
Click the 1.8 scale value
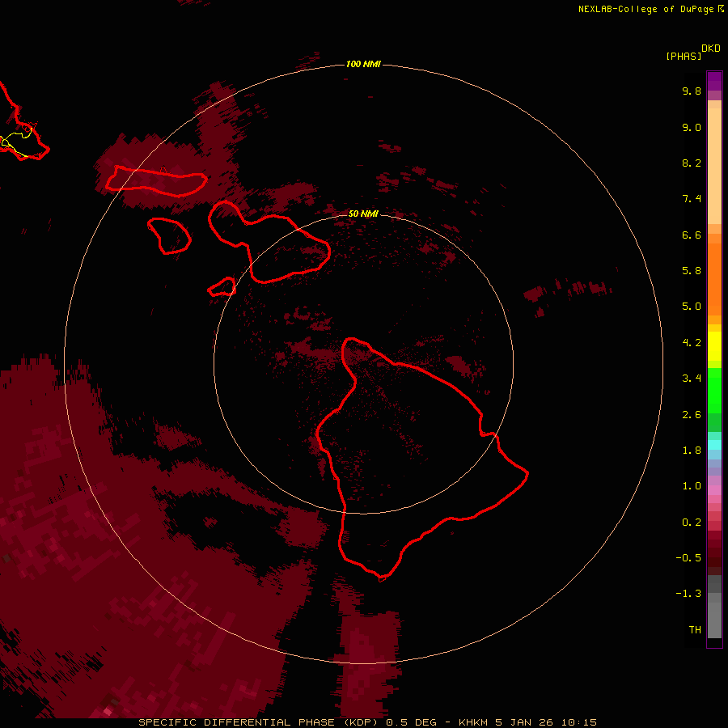tap(692, 451)
